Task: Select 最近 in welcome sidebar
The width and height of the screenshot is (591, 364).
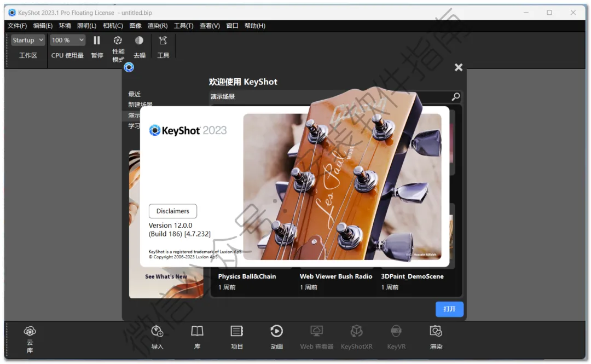Action: click(134, 94)
